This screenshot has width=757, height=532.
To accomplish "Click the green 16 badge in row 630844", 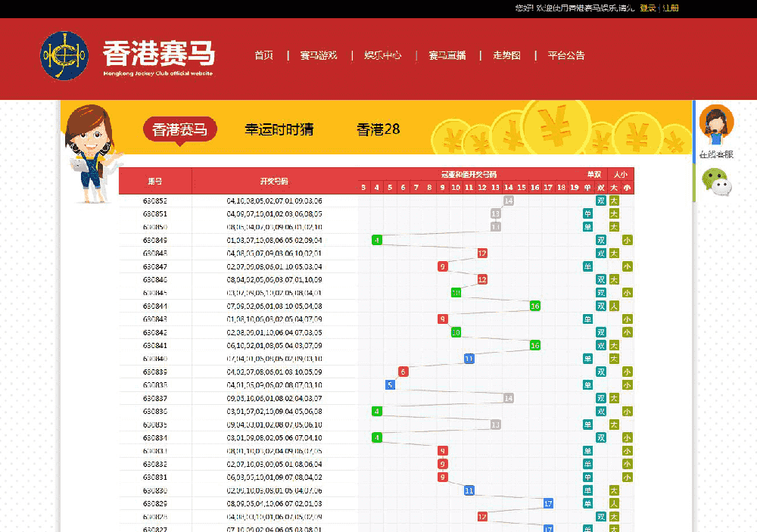I will coord(534,306).
